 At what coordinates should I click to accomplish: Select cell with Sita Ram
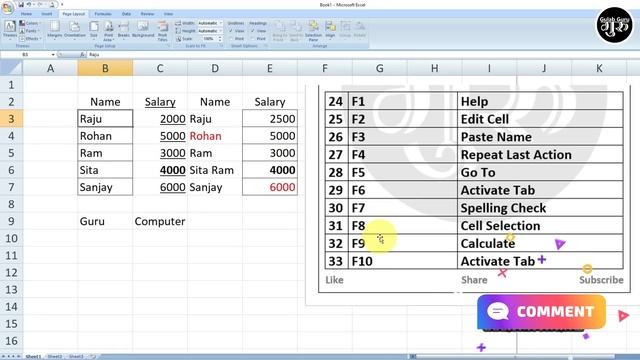215,170
